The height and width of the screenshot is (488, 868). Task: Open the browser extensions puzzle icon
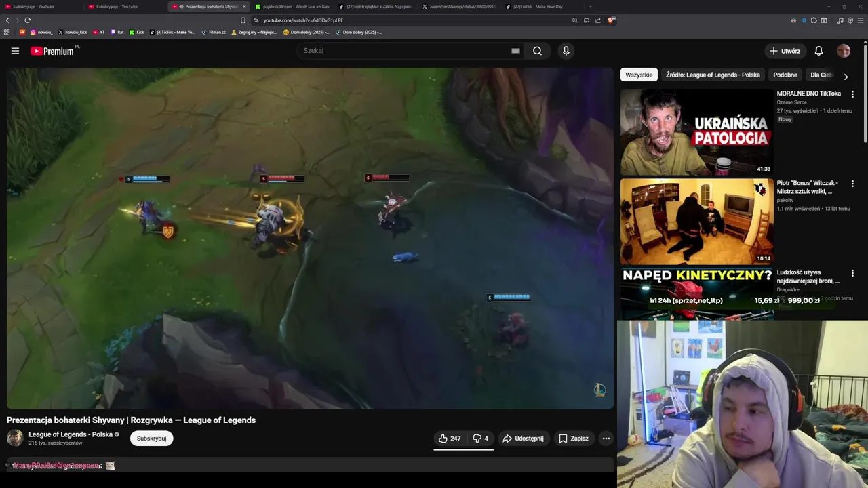814,20
